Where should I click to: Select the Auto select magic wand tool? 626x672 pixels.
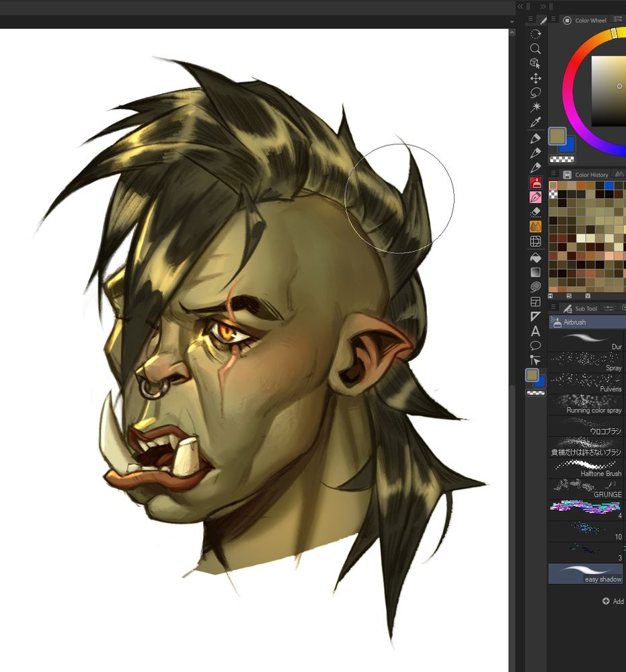(x=535, y=107)
